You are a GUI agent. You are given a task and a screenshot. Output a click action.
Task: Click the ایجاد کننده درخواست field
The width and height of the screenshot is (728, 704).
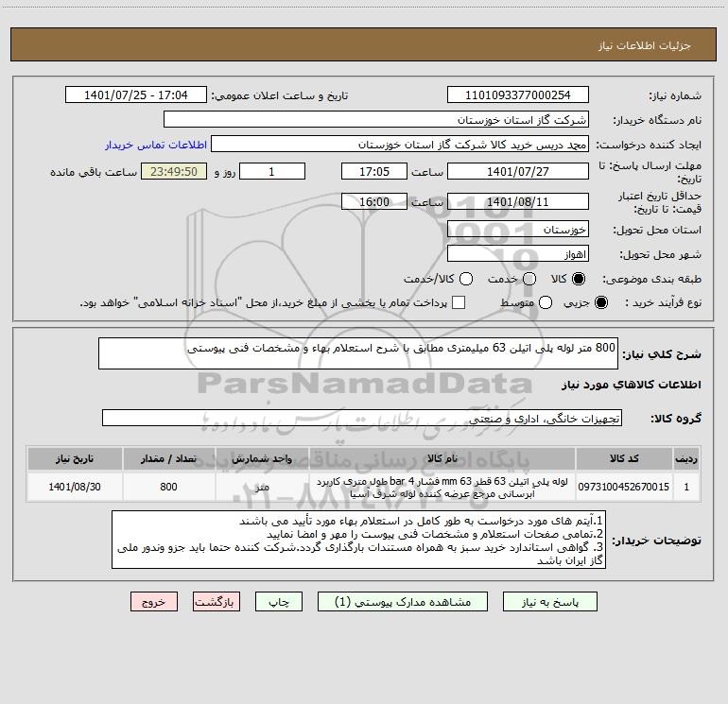400,144
